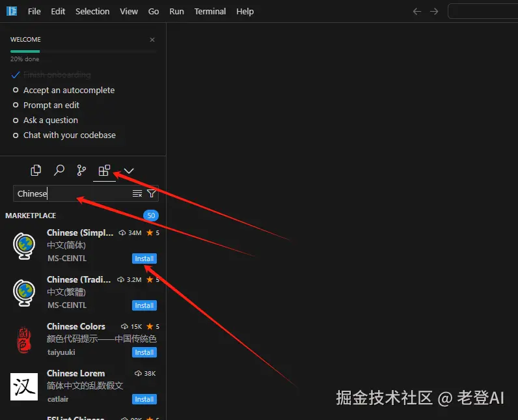Click the 38K download count
The width and height of the screenshot is (518, 420).
point(145,374)
